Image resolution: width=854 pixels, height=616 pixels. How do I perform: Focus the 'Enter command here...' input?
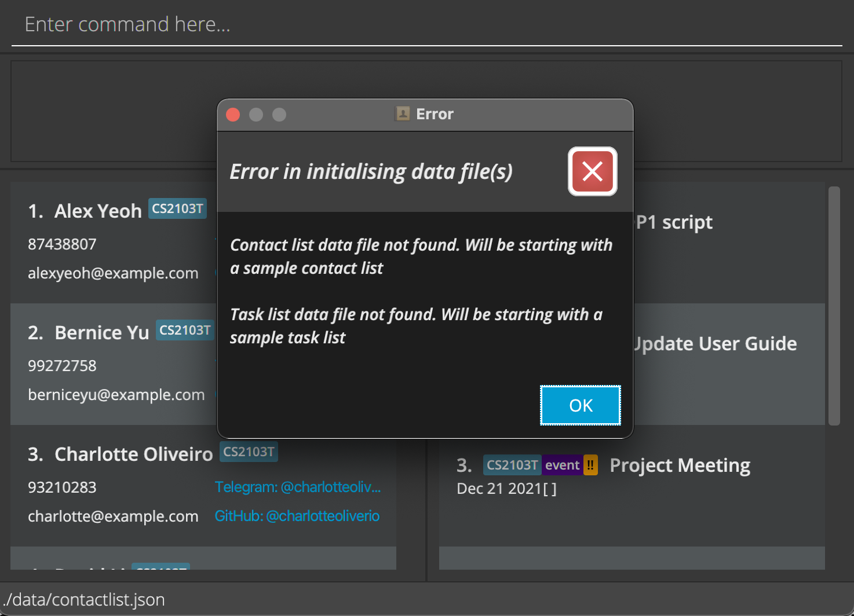pyautogui.click(x=426, y=24)
